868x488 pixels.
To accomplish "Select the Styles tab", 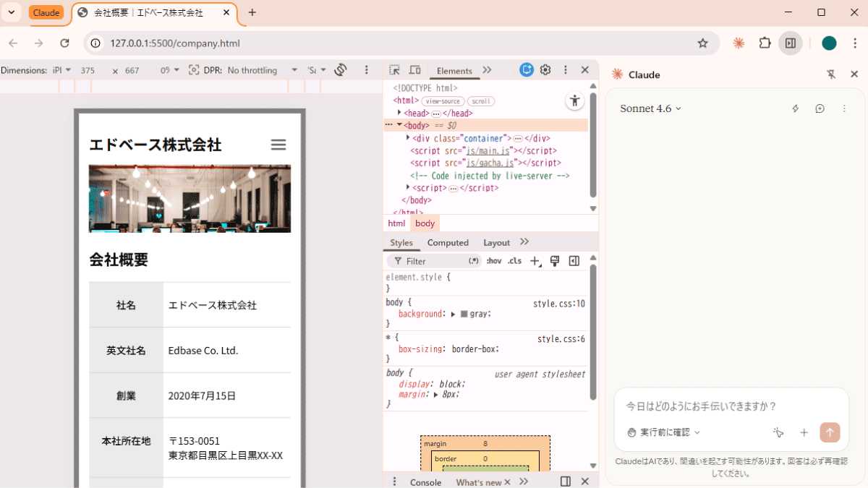I will coord(401,242).
